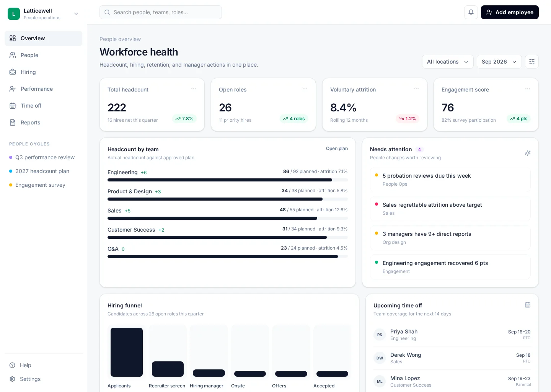Image resolution: width=551 pixels, height=392 pixels.
Task: Open the Overview sidebar item
Action: click(43, 38)
